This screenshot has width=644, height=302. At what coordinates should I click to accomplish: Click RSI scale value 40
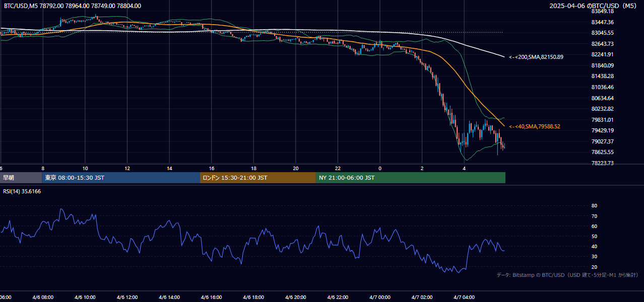tap(594, 246)
